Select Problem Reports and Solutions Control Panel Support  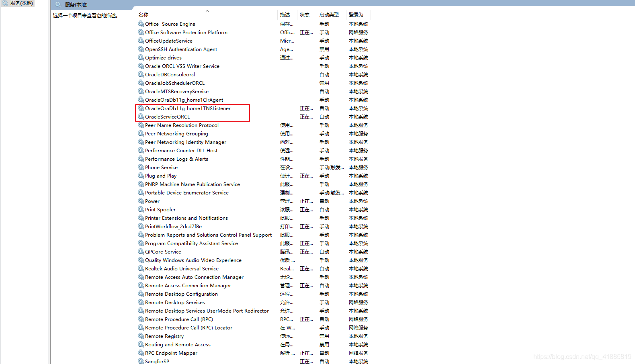(x=253, y=235)
